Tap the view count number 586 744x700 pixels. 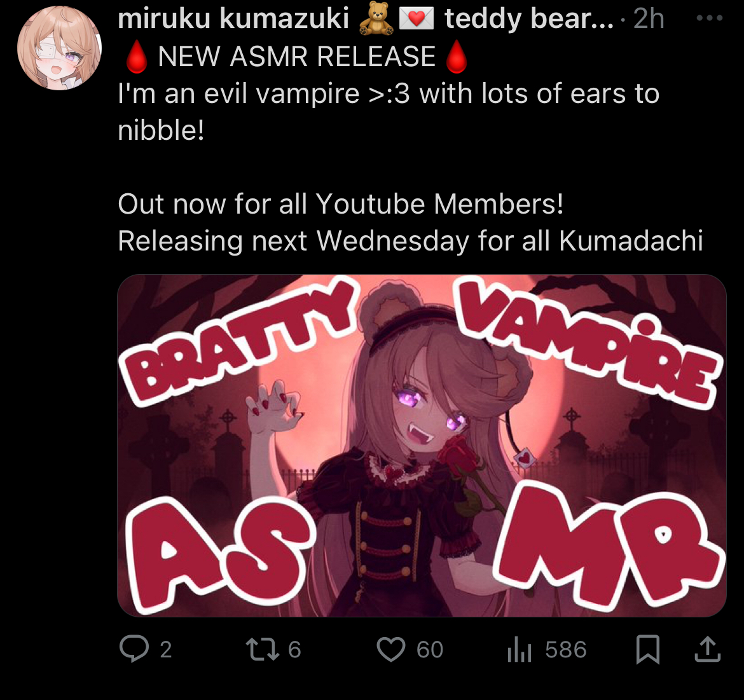pyautogui.click(x=566, y=649)
